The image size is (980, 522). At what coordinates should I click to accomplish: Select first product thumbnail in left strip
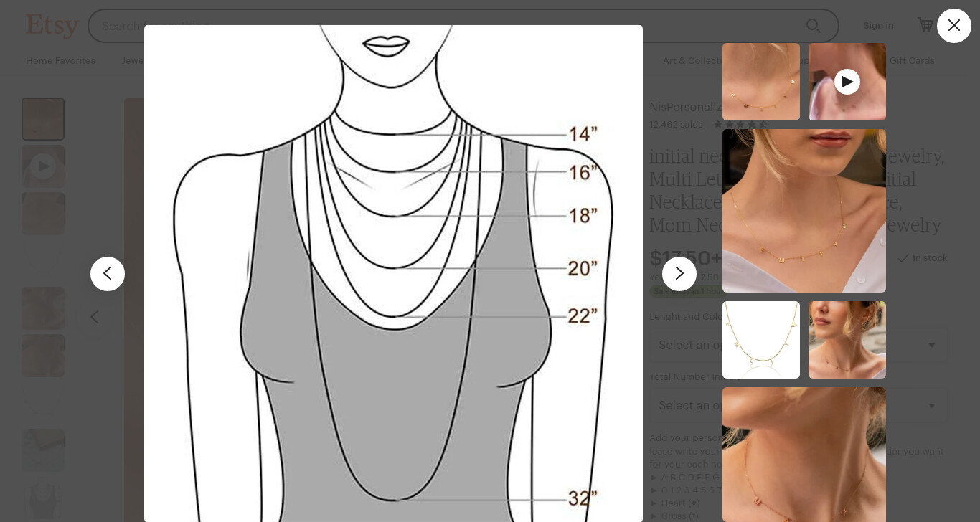click(43, 119)
